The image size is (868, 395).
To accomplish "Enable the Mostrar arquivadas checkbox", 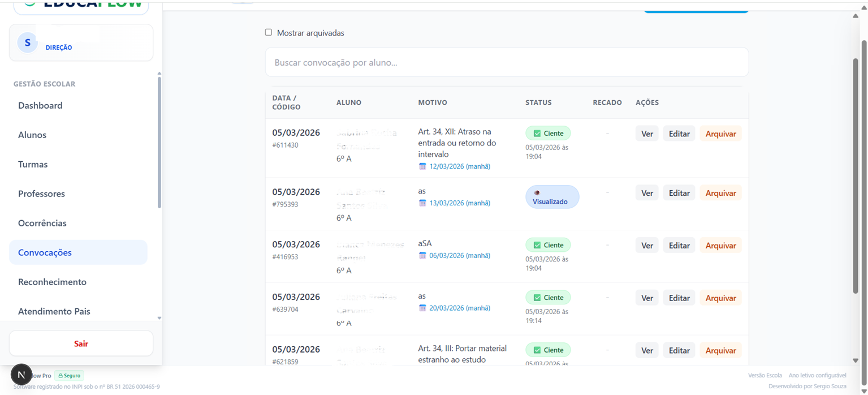I will click(x=269, y=33).
